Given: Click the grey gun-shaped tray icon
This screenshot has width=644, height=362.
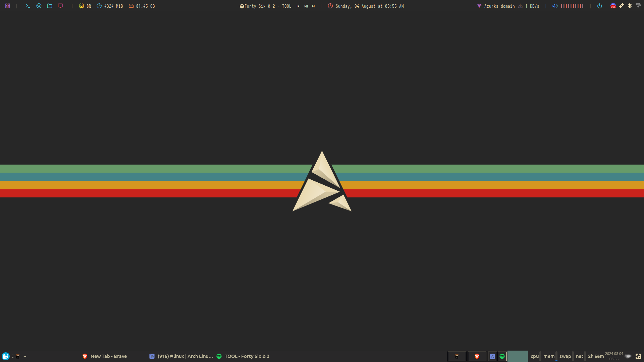Looking at the screenshot, I should point(638,6).
